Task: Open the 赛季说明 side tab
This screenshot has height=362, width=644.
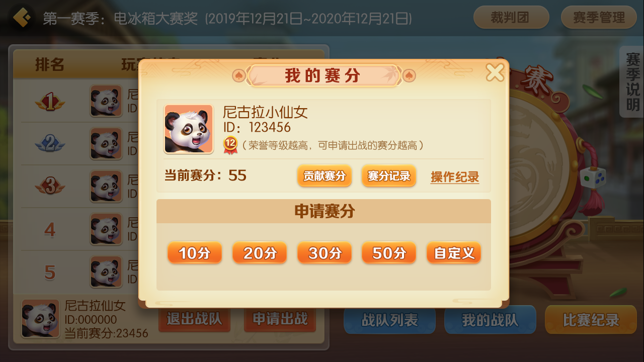Action: [632, 82]
